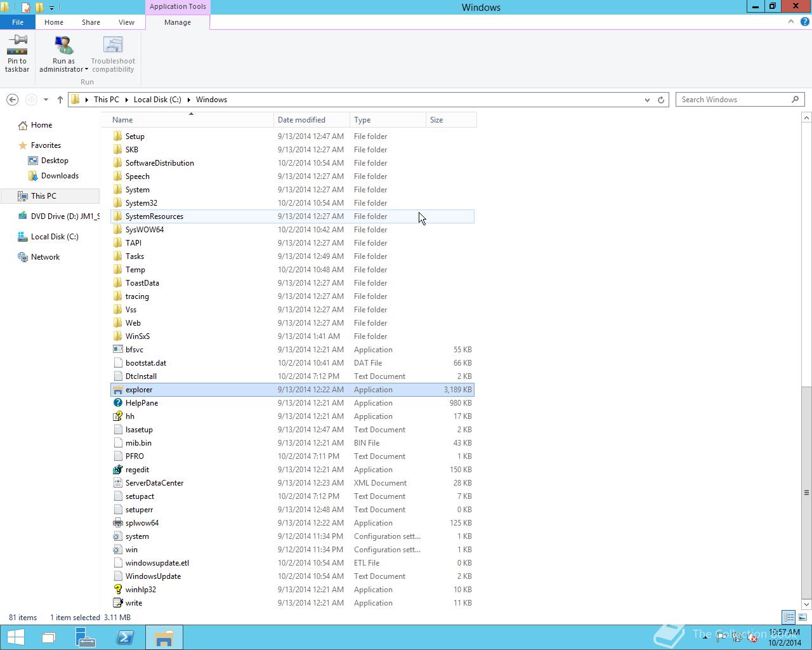Select ServerDataCenter XML document icon
This screenshot has width=812, height=650.
[117, 483]
